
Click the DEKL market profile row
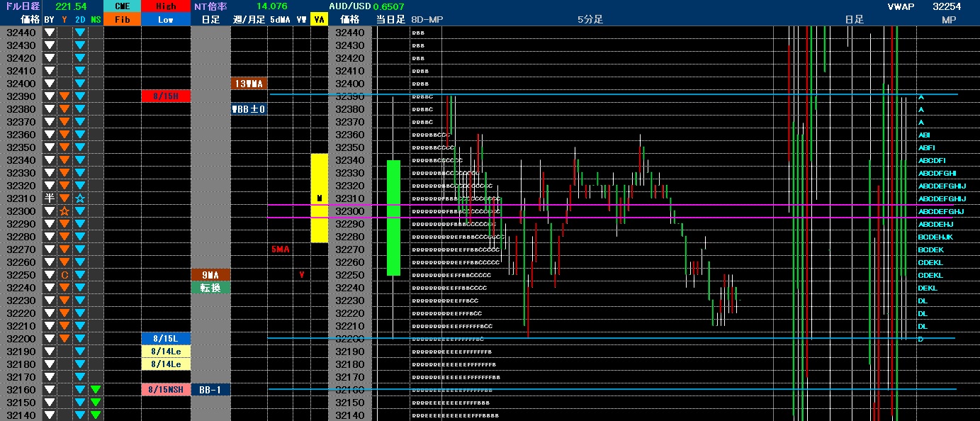(x=928, y=288)
